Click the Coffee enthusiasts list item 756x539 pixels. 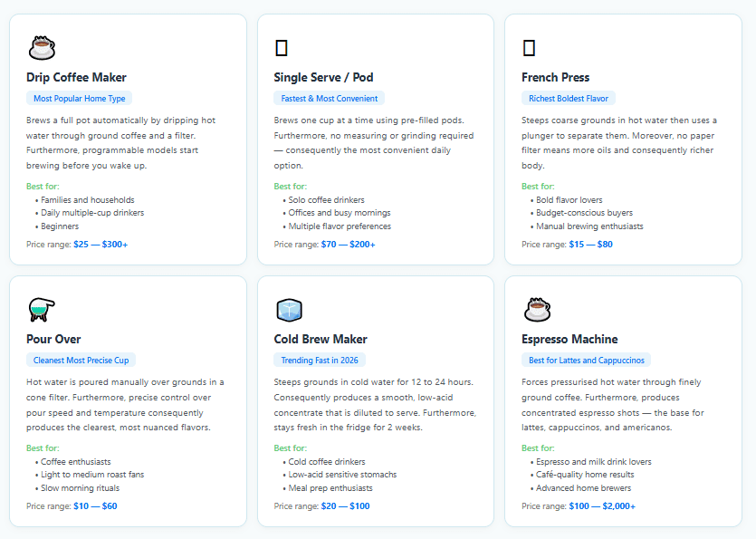(x=76, y=462)
